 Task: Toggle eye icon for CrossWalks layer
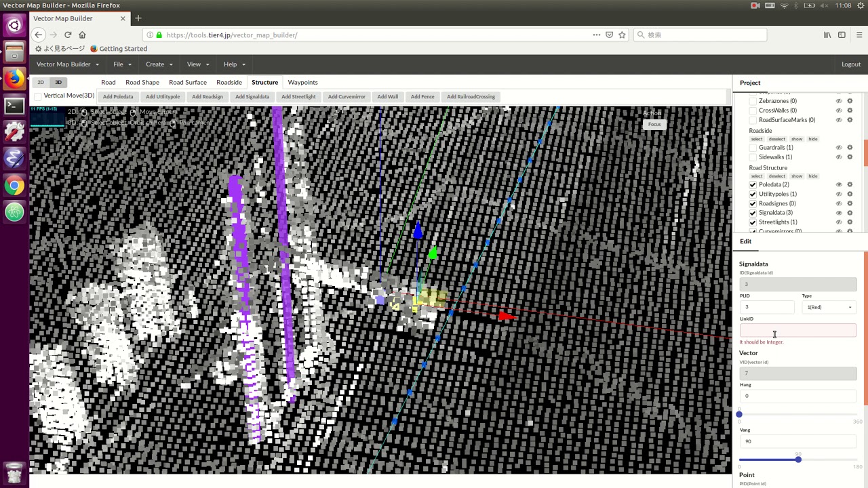click(839, 110)
